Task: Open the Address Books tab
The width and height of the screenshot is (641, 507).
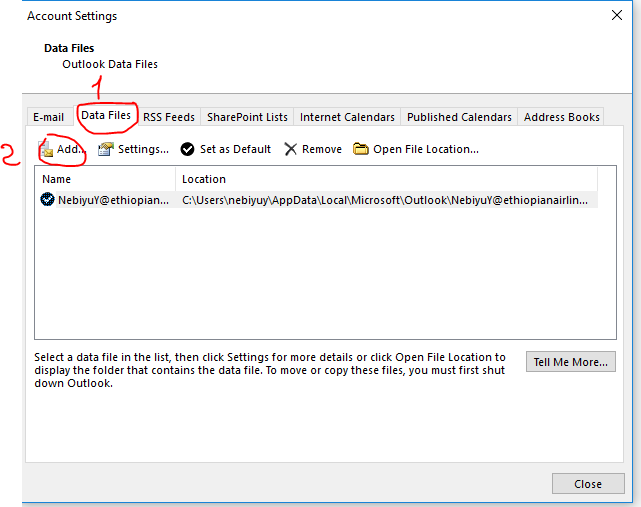Action: pyautogui.click(x=561, y=117)
